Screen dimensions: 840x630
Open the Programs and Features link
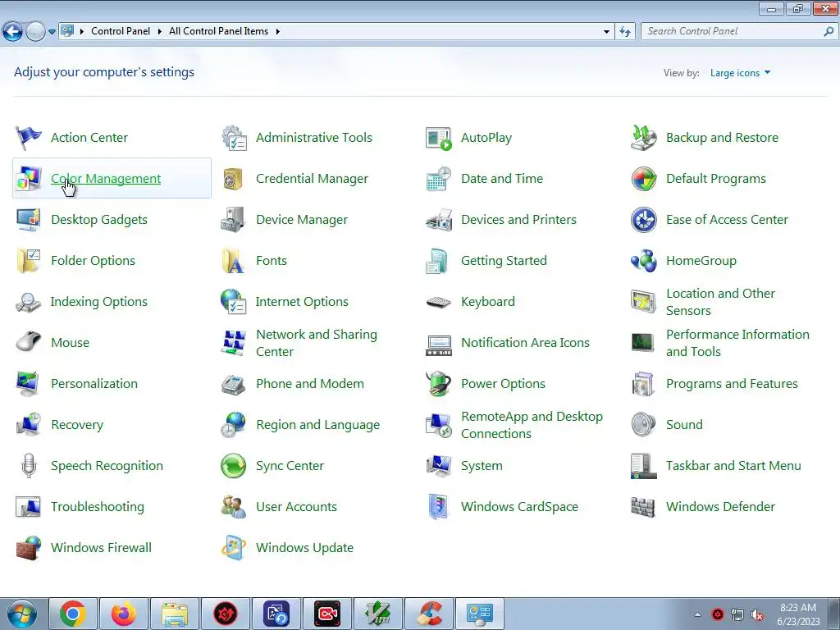(x=732, y=384)
